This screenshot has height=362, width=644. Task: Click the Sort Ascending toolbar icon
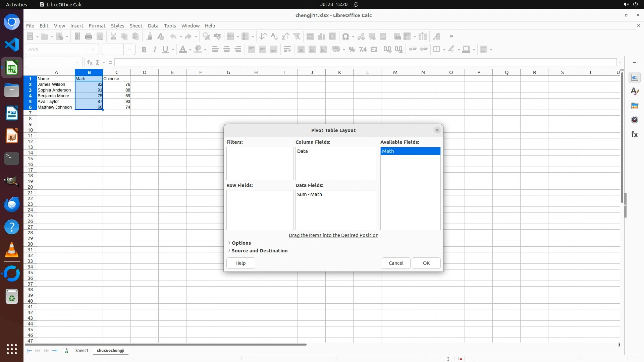(274, 37)
